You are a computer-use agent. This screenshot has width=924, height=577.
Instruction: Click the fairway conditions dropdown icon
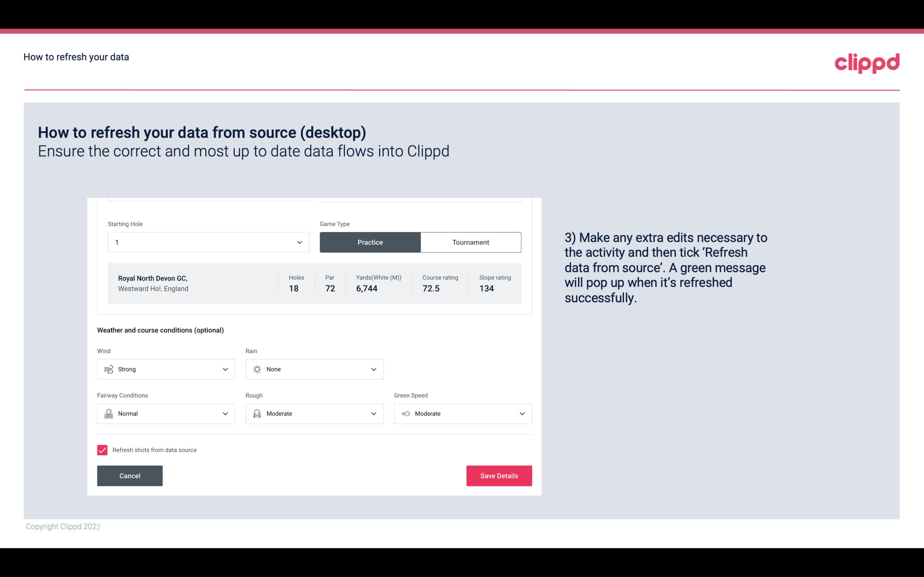[x=225, y=414]
